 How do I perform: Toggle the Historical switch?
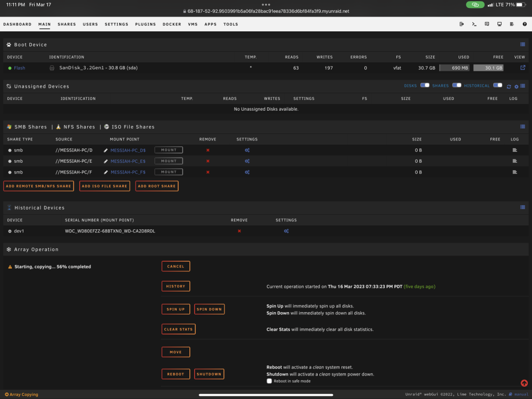click(x=498, y=85)
